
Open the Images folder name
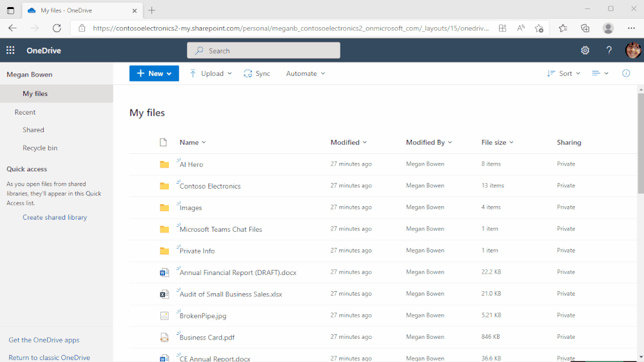191,207
